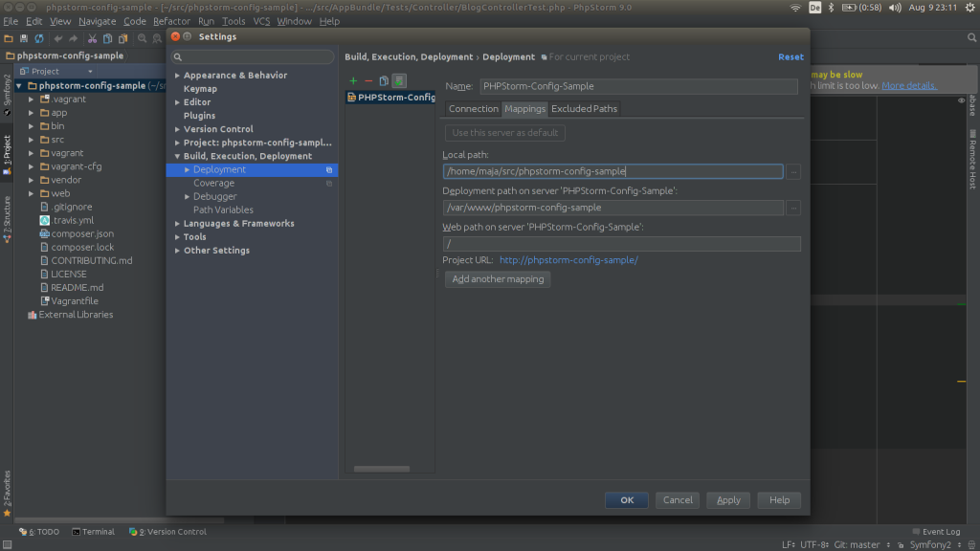Open Event Log in status bar
The width and height of the screenshot is (980, 551).
(936, 532)
